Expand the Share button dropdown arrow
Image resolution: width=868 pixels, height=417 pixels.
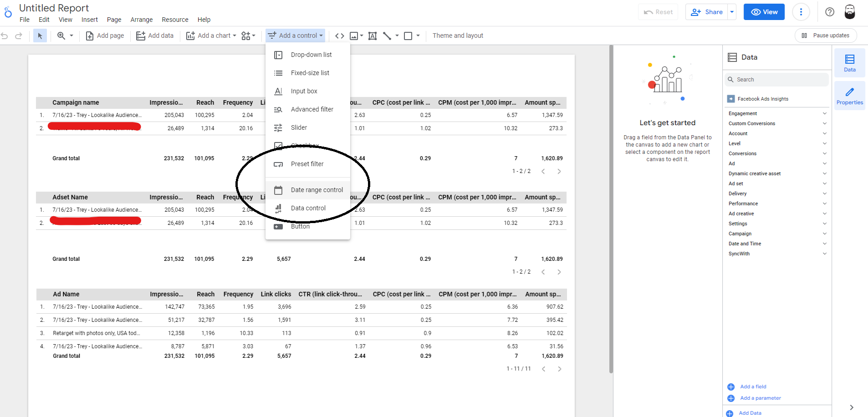pyautogui.click(x=732, y=12)
